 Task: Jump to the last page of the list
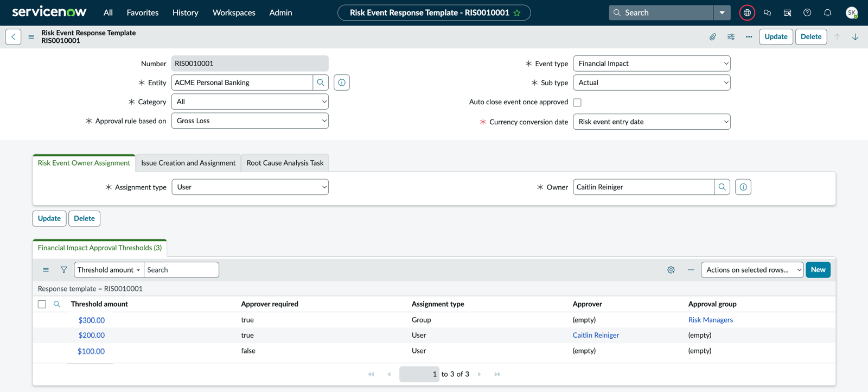coord(497,374)
